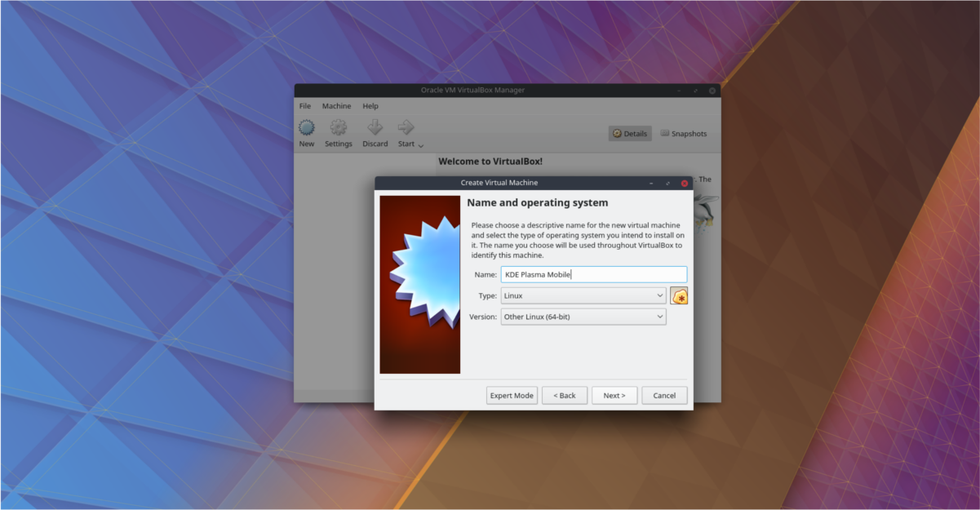Image resolution: width=980 pixels, height=510 pixels.
Task: Minimize the Create Virtual Machine dialog
Action: point(651,183)
